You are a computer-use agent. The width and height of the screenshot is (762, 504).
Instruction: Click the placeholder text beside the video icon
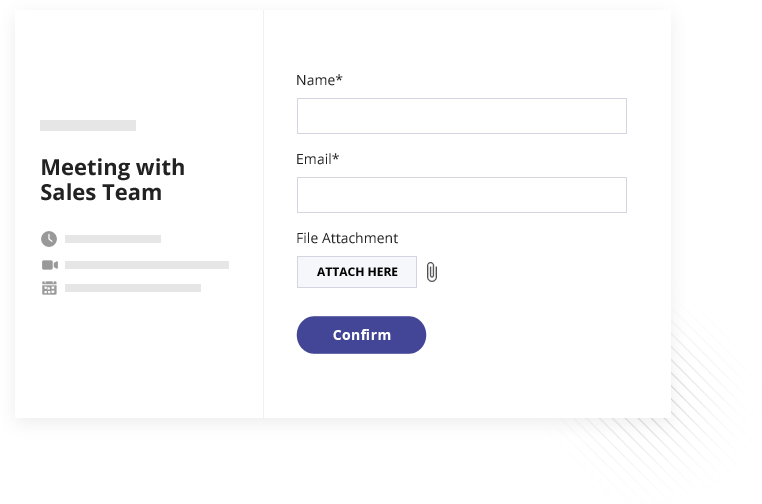pyautogui.click(x=147, y=265)
